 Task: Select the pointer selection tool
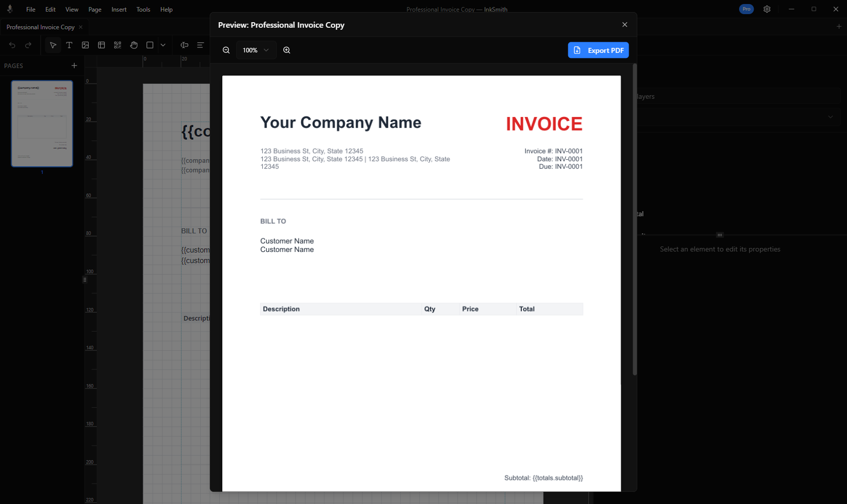53,45
